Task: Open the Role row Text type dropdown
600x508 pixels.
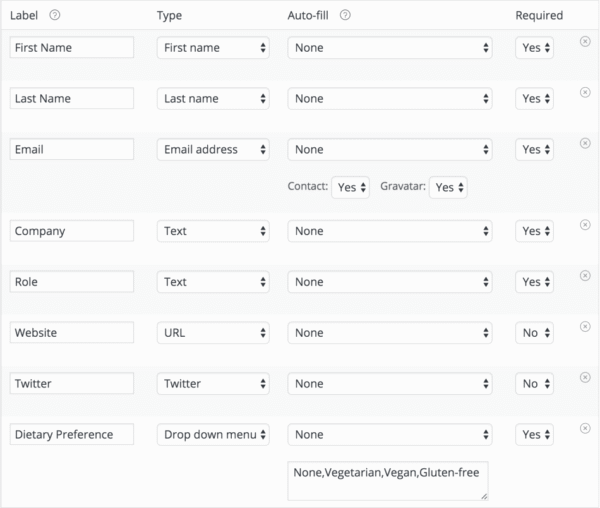Action: click(x=213, y=282)
